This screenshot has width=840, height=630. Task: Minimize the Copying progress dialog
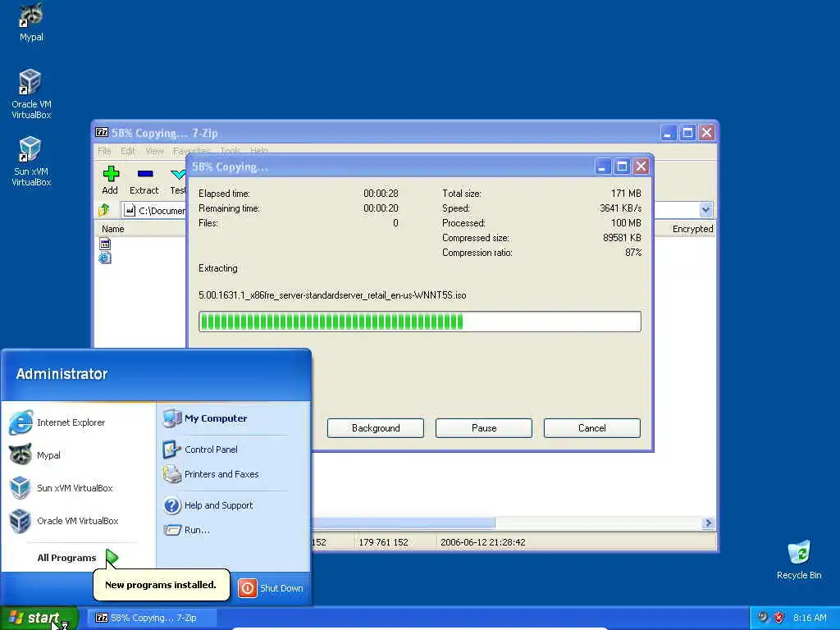603,167
